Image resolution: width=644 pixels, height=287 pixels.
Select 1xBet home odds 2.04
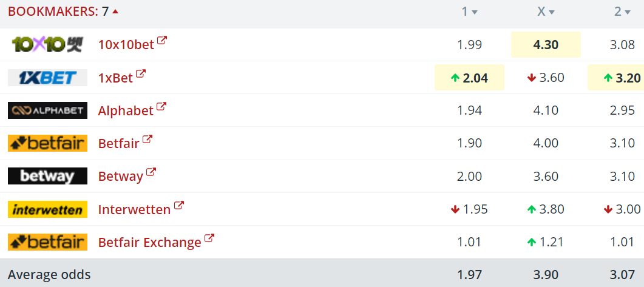(469, 78)
